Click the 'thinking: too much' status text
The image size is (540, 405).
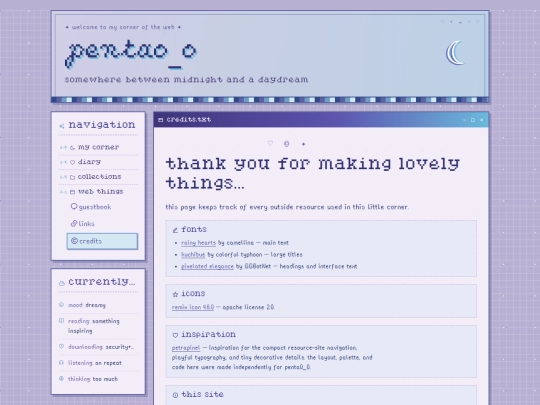[93, 379]
